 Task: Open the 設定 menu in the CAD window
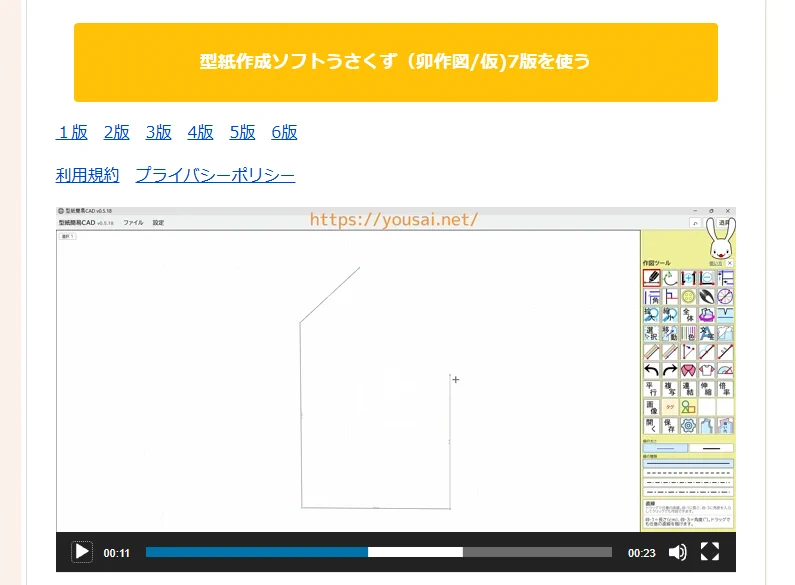158,223
